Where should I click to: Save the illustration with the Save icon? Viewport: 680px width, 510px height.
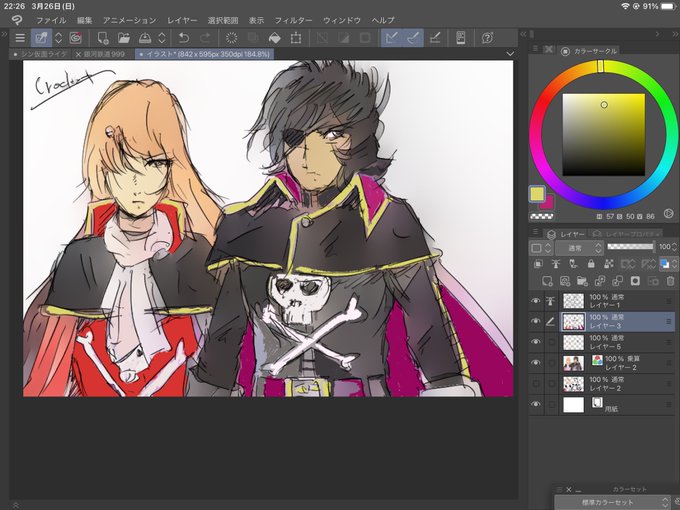click(x=145, y=38)
